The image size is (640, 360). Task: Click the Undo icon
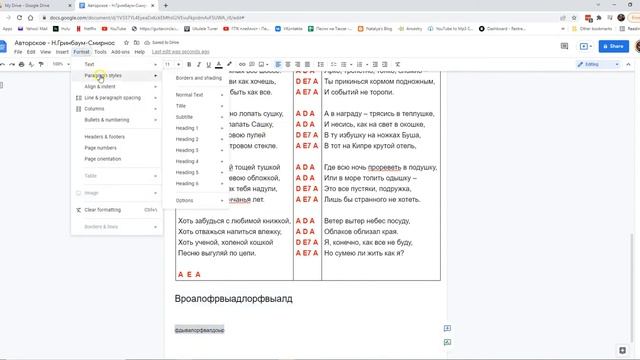[x=2, y=64]
